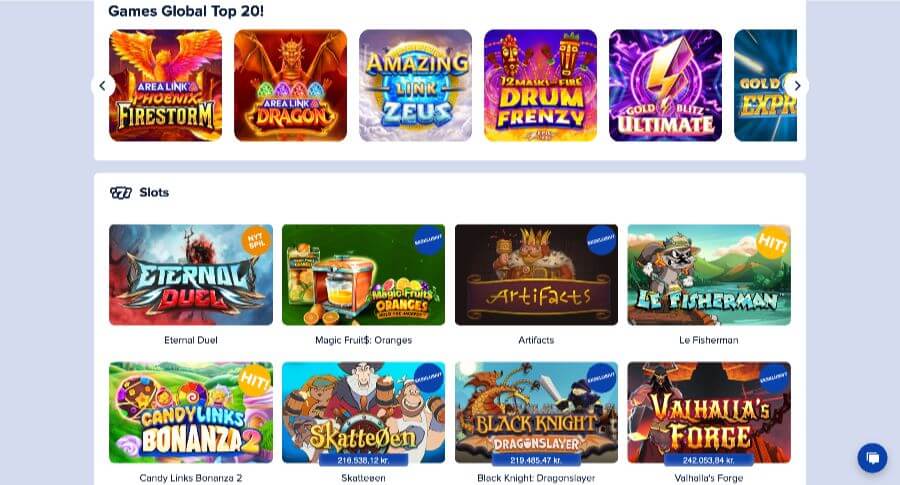Open the Eternal Duel title link
Viewport: 900px width, 485px height.
(x=191, y=340)
